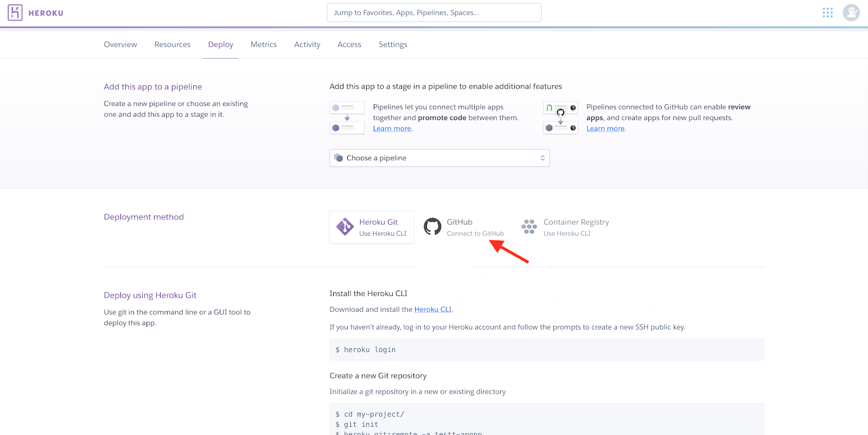This screenshot has height=435, width=868.
Task: Click the 'Create a new Git repository' heading
Action: pos(378,376)
